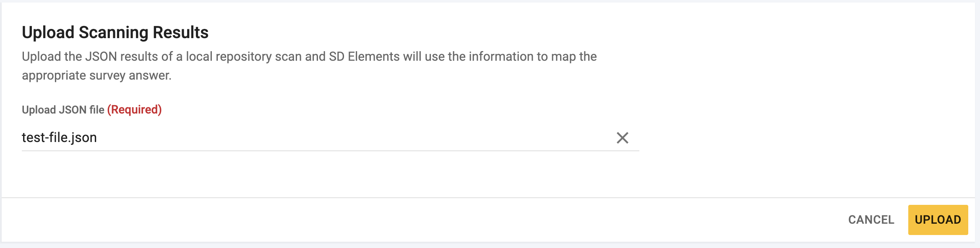Screen dimensions: 980x248
Task: Click the Upload JSON file (Required) label
Action: click(91, 110)
